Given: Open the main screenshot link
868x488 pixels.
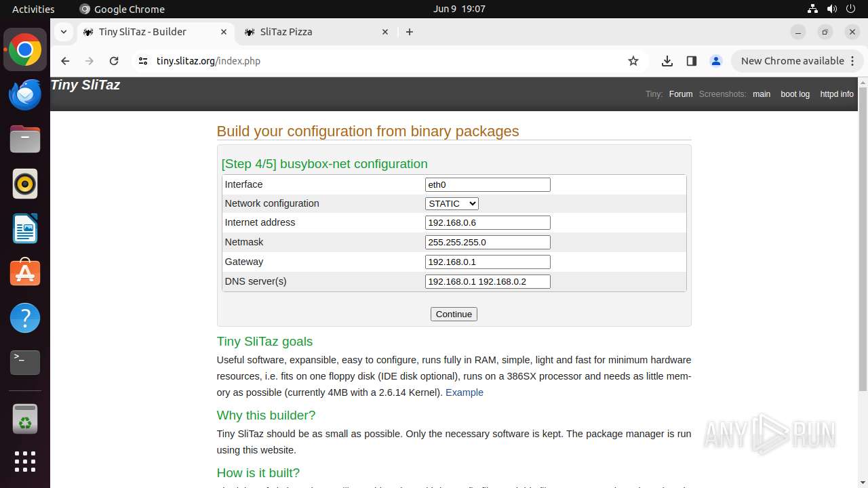Looking at the screenshot, I should [x=762, y=94].
